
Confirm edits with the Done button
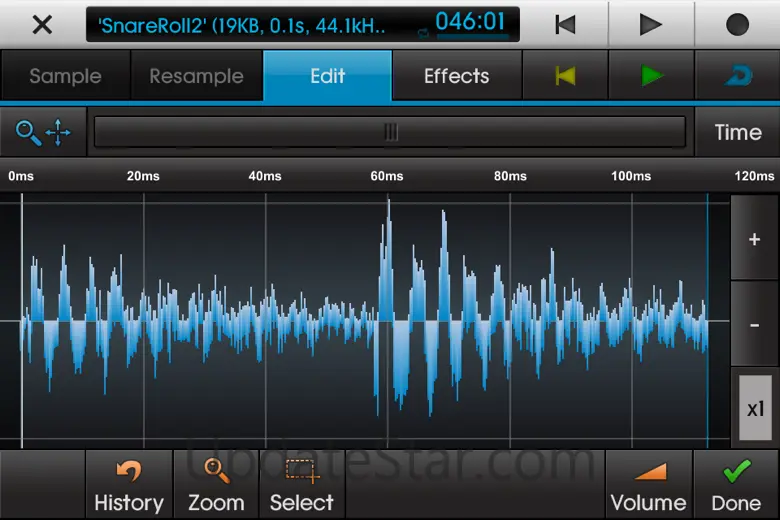coord(736,486)
